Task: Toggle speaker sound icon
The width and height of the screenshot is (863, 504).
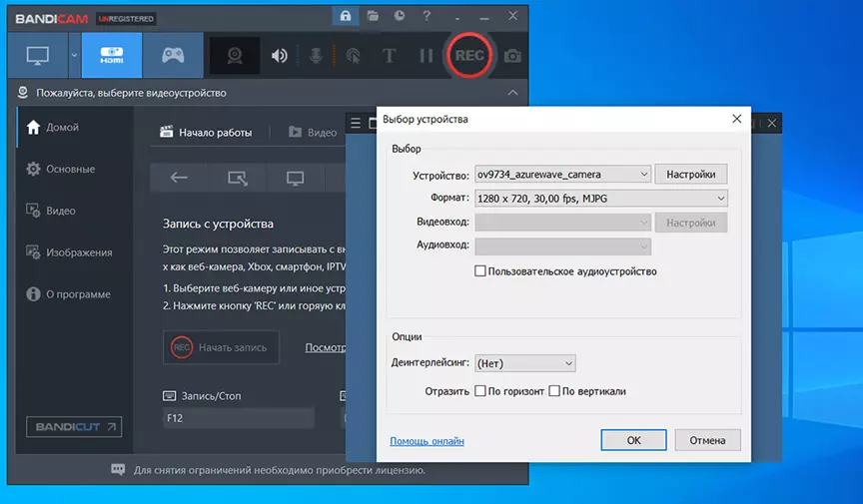Action: click(x=279, y=56)
